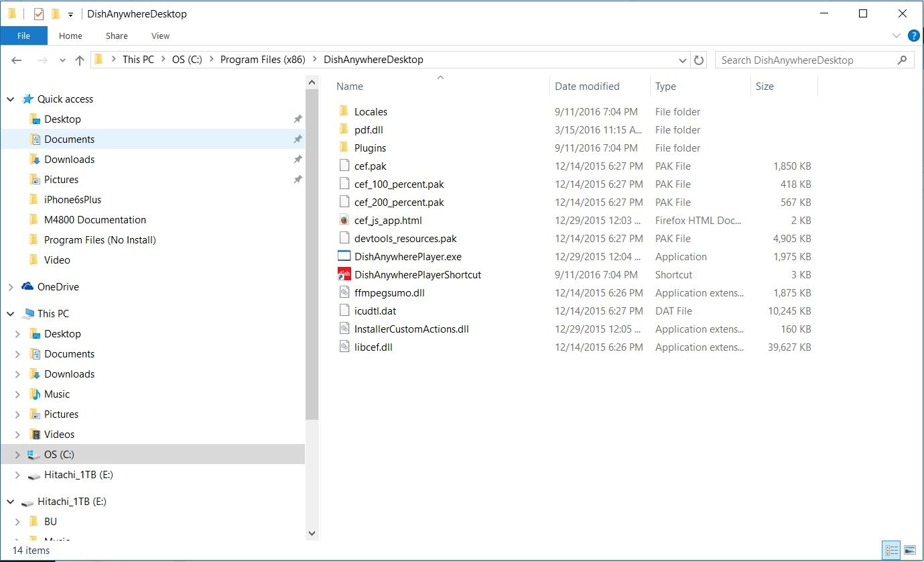Viewport: 924px width, 562px height.
Task: Refresh the folder view
Action: 699,60
